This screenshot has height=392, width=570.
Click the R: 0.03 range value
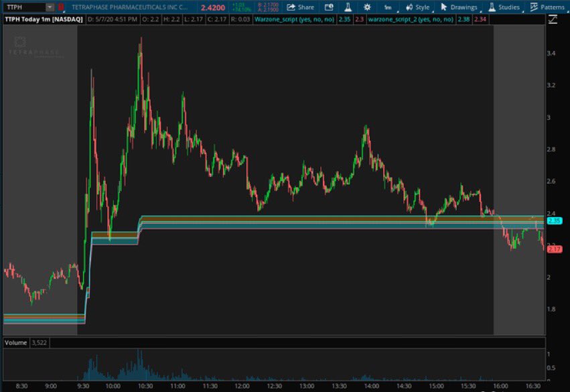coord(240,19)
